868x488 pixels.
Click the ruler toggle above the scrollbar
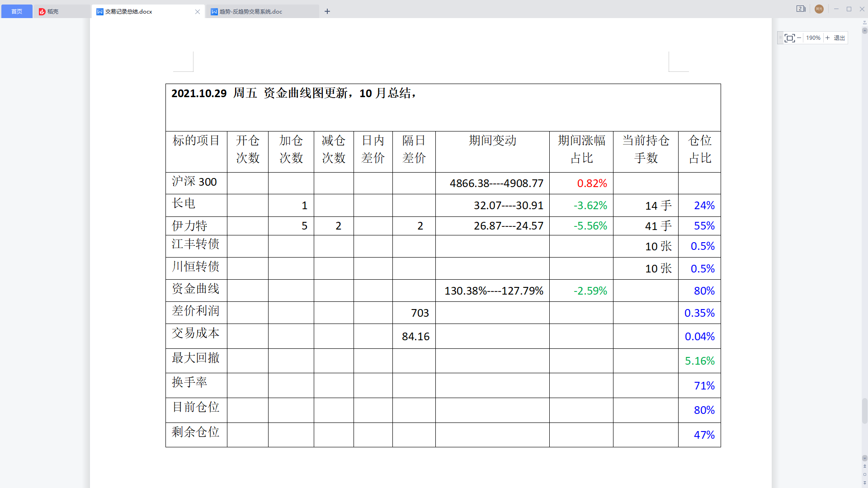pyautogui.click(x=865, y=23)
